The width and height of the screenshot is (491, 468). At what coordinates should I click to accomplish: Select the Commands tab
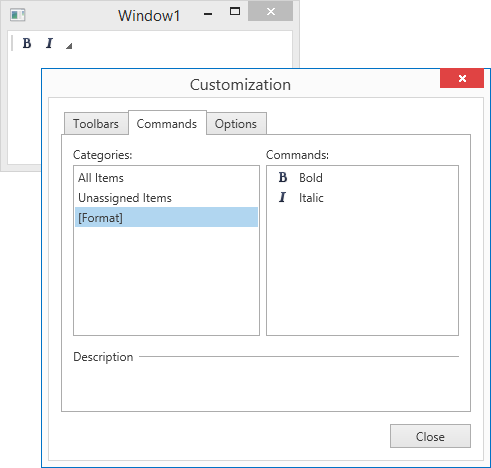pos(167,123)
